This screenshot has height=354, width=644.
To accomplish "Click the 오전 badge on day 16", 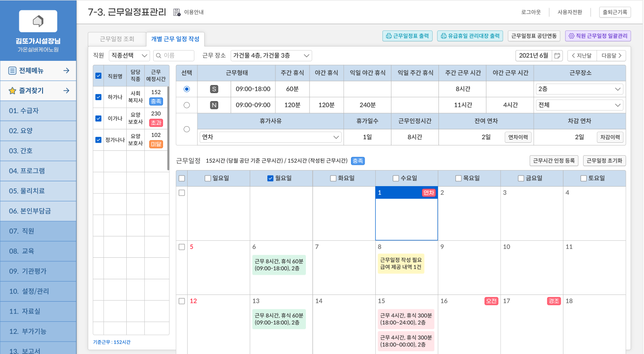I will (x=491, y=301).
